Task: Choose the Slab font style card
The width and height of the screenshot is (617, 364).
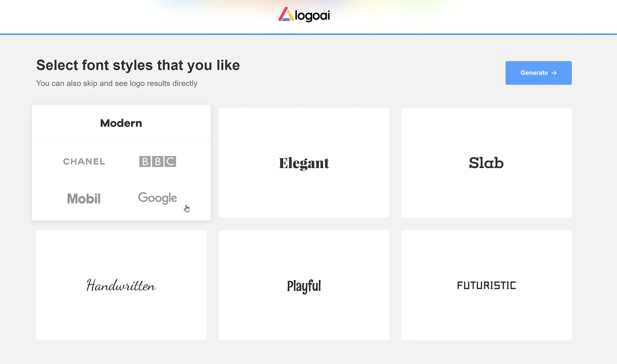Action: (487, 162)
